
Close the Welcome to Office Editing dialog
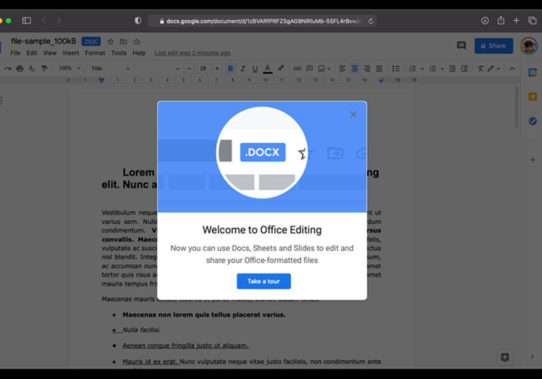[x=353, y=114]
